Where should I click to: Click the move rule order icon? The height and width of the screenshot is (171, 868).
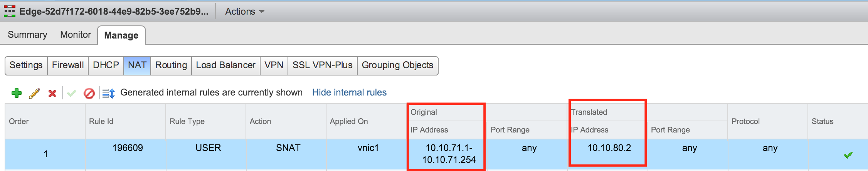(x=108, y=93)
